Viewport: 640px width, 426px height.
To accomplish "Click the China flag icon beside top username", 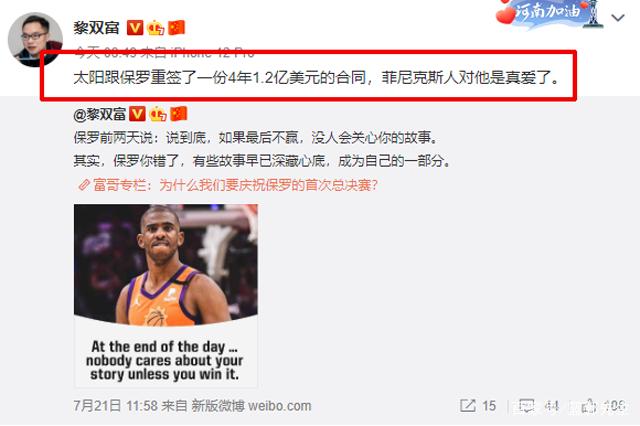I will point(177,28).
